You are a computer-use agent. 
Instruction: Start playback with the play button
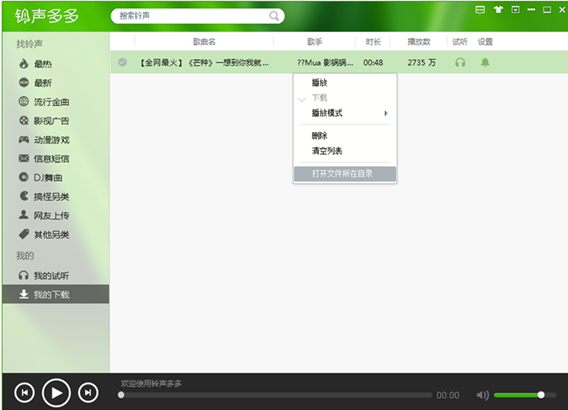[x=56, y=393]
